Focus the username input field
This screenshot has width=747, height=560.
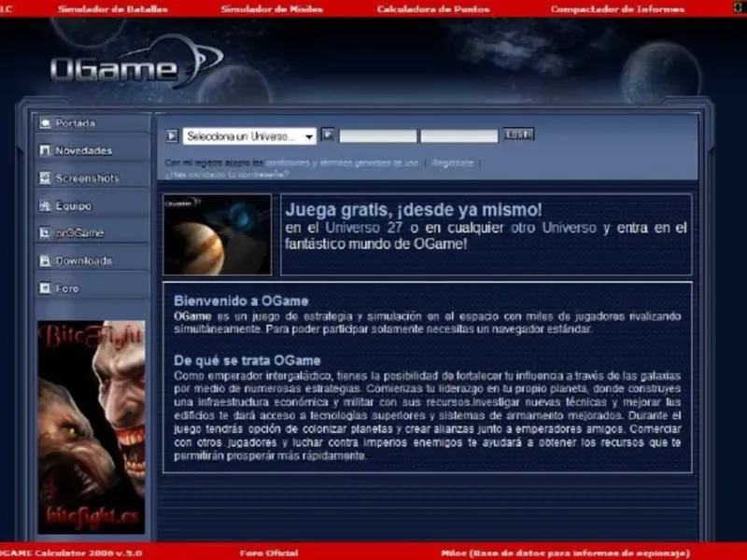(x=378, y=136)
